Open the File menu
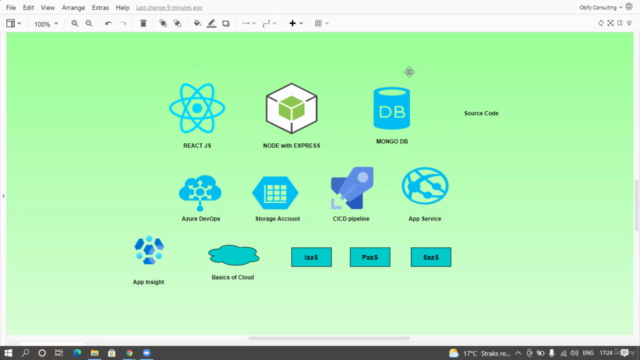 (x=11, y=7)
